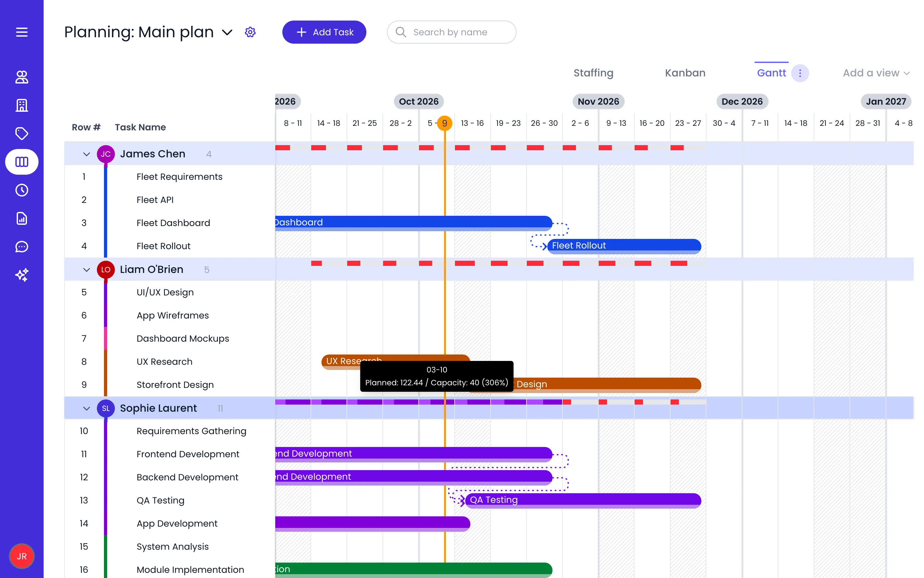The width and height of the screenshot is (924, 578).
Task: Click the JR user avatar
Action: coord(22,556)
